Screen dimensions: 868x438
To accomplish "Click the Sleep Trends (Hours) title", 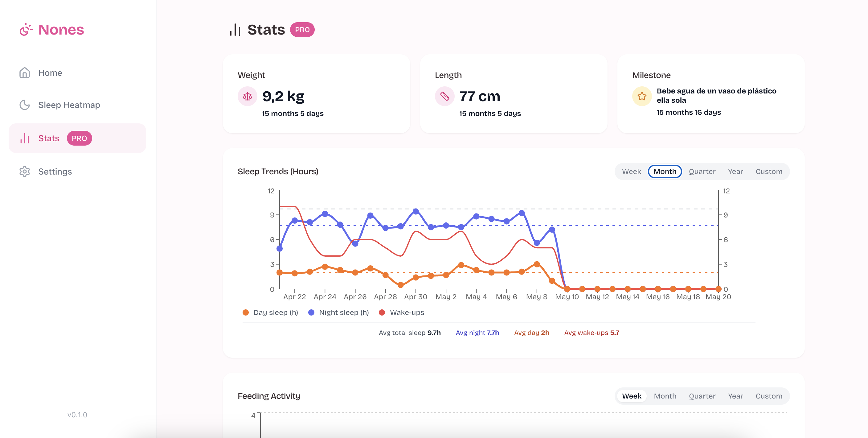I will click(x=278, y=171).
